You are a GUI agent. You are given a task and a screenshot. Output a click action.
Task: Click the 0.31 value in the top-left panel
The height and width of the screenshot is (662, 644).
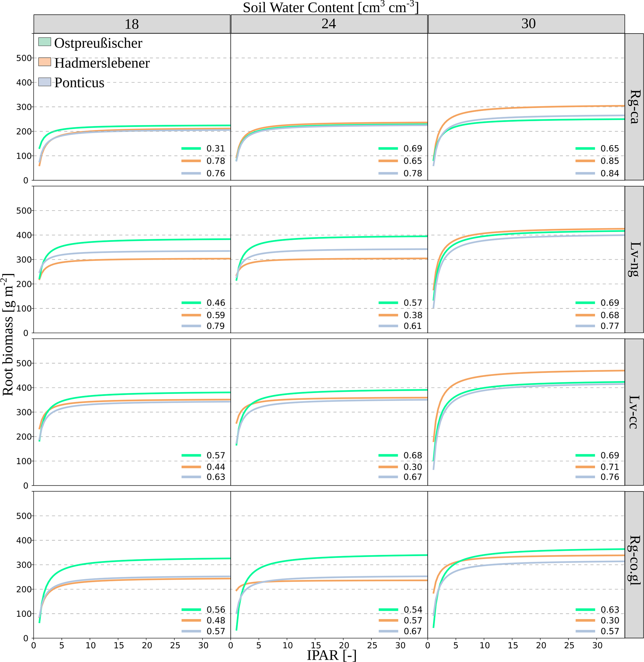216,148
